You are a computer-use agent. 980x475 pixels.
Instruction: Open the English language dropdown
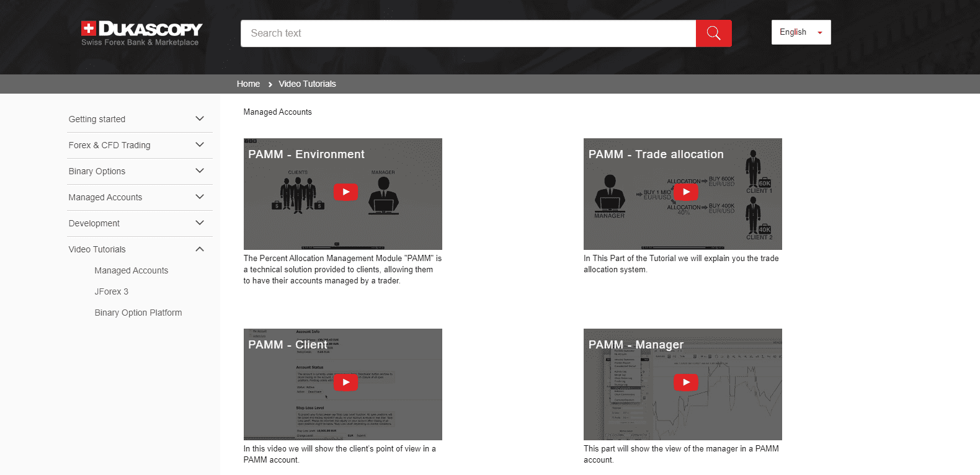pyautogui.click(x=801, y=32)
